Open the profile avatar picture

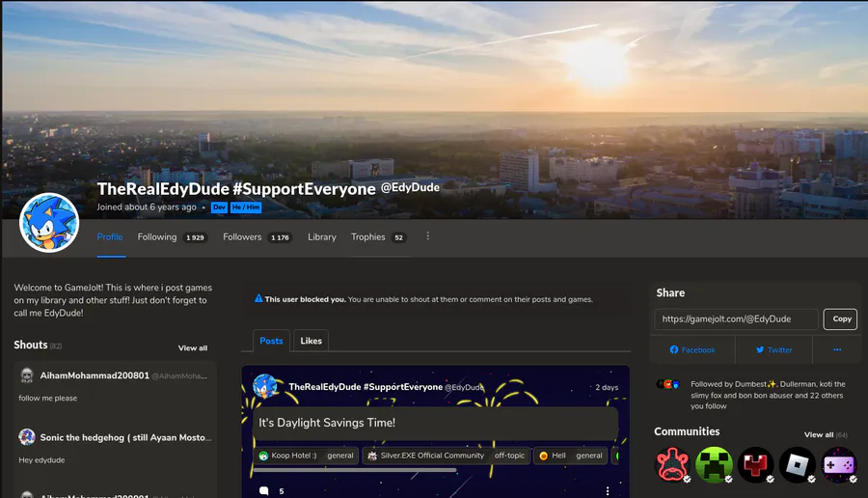[x=49, y=223]
